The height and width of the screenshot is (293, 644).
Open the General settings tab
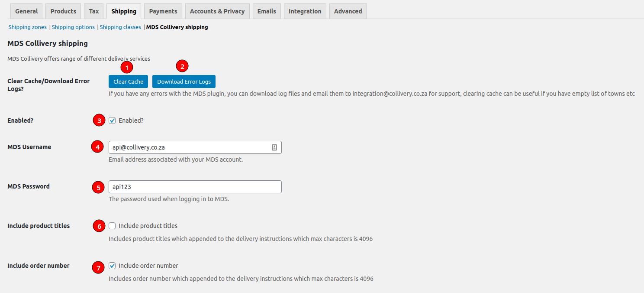click(x=26, y=11)
